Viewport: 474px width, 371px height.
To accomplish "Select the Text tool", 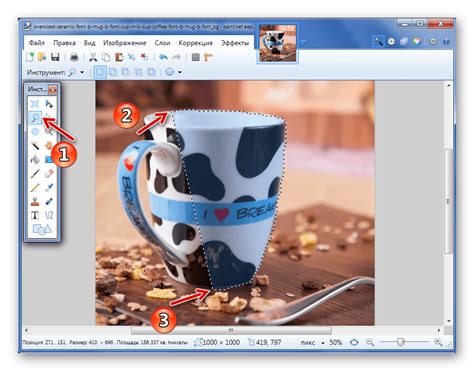I will coord(35,215).
